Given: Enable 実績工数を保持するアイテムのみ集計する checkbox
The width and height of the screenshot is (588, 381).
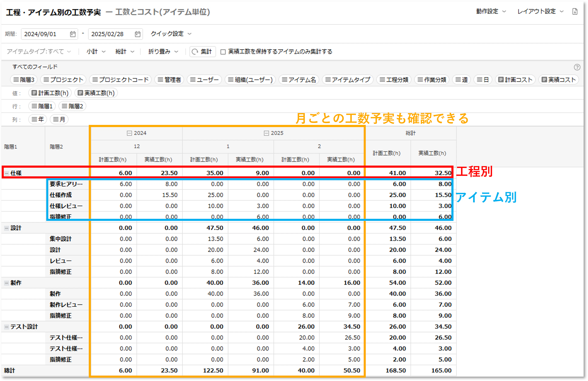Looking at the screenshot, I should click(223, 52).
